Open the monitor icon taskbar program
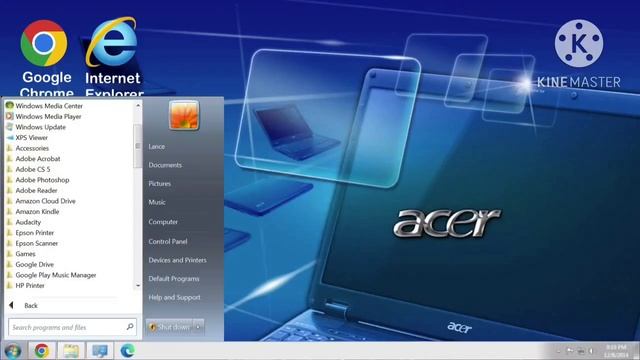This screenshot has height=360, width=640. point(100,351)
